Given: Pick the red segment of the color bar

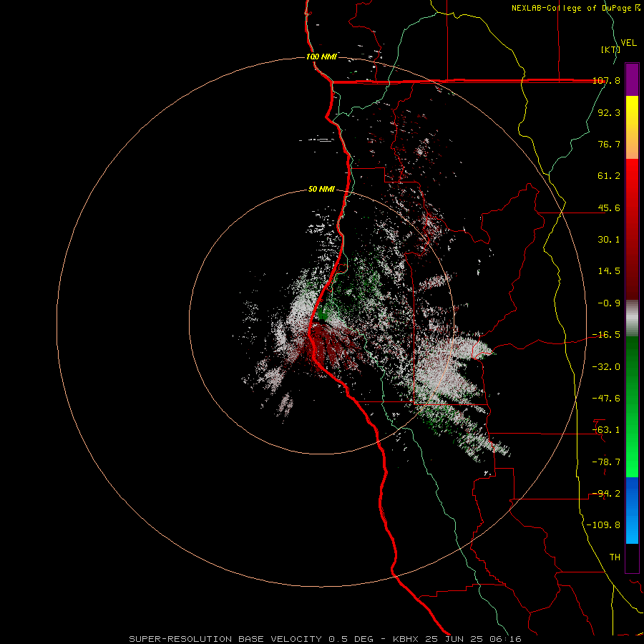Looking at the screenshot, I should pyautogui.click(x=632, y=229).
